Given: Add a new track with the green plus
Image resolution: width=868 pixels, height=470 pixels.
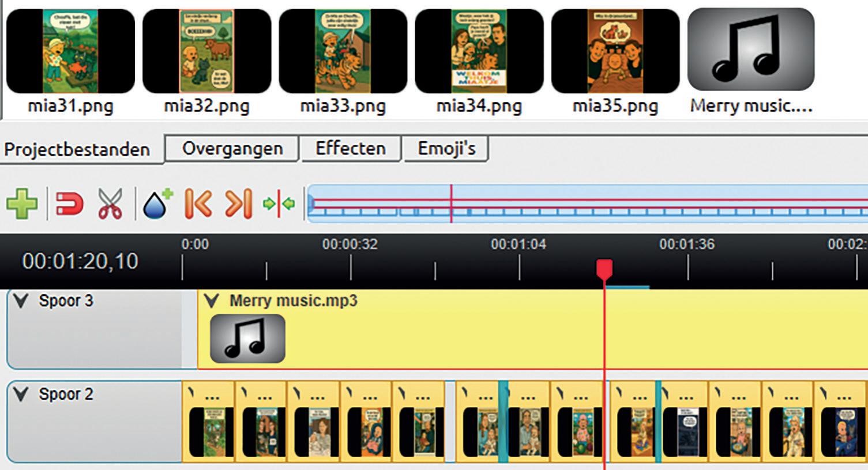Looking at the screenshot, I should [x=22, y=204].
